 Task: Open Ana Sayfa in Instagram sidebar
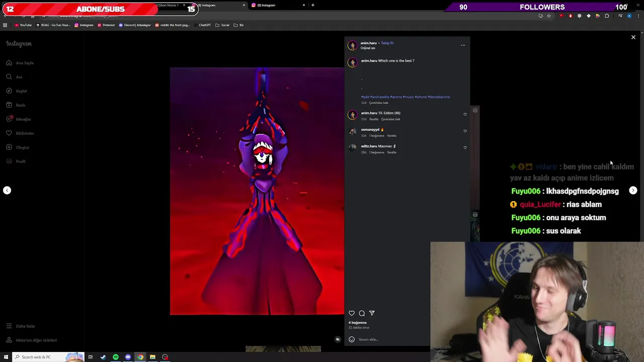(x=20, y=63)
